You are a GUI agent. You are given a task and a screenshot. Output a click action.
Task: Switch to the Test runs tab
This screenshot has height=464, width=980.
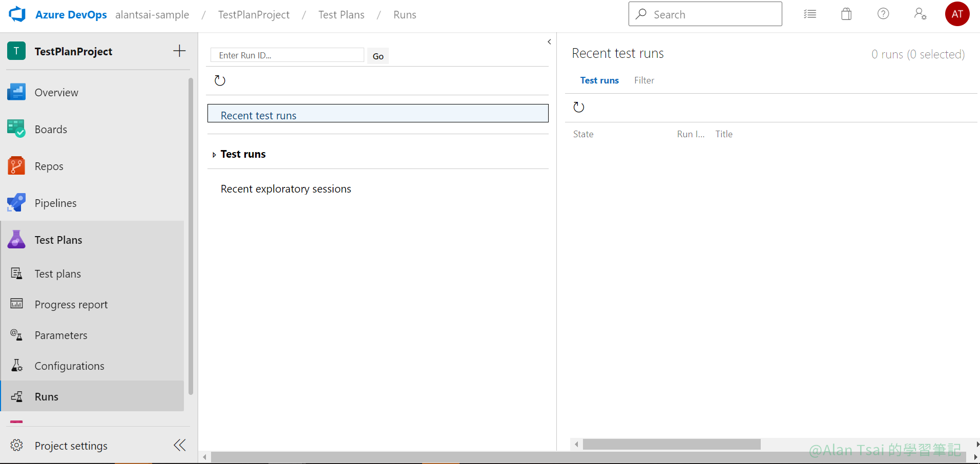click(599, 80)
